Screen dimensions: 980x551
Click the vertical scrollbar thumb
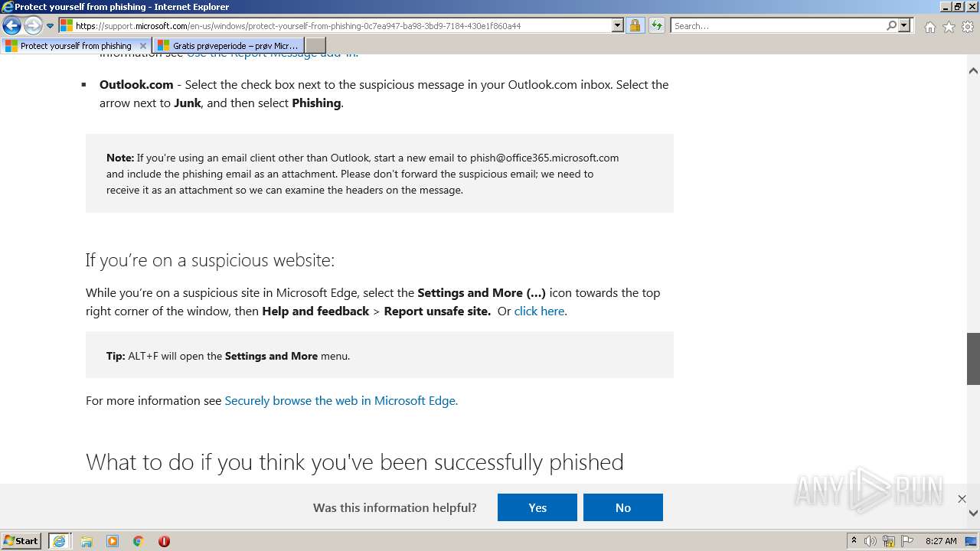tap(973, 359)
